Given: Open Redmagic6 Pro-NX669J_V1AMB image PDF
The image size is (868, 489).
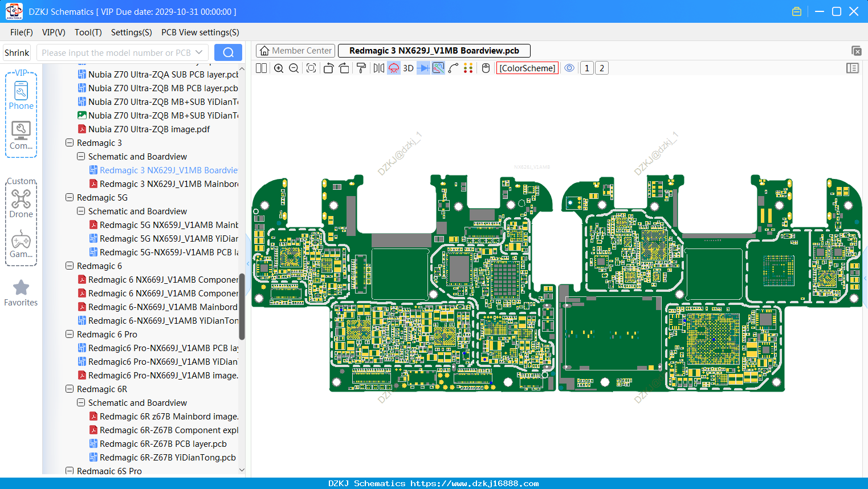Looking at the screenshot, I should coord(158,375).
